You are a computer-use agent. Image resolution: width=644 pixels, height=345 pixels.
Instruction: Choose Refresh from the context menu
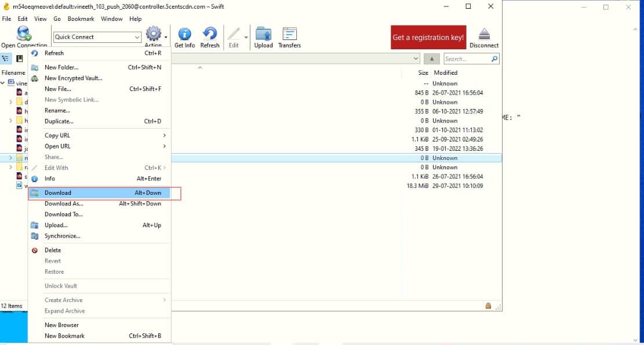coord(99,53)
